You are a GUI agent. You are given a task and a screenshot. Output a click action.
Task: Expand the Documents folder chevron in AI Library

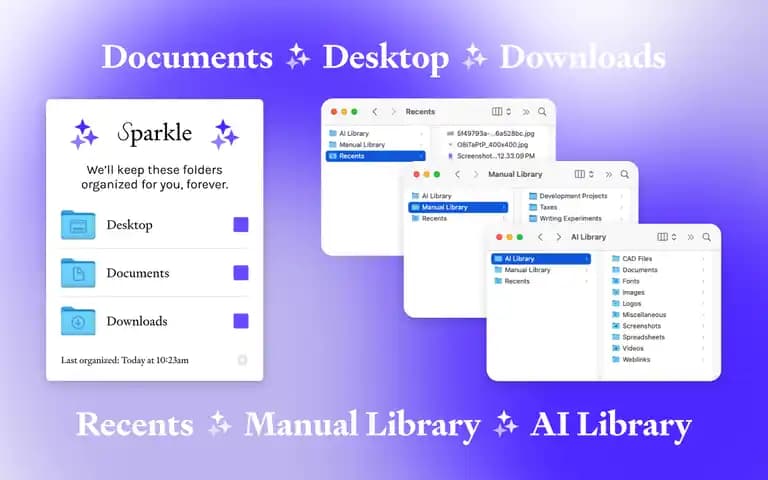click(x=703, y=270)
